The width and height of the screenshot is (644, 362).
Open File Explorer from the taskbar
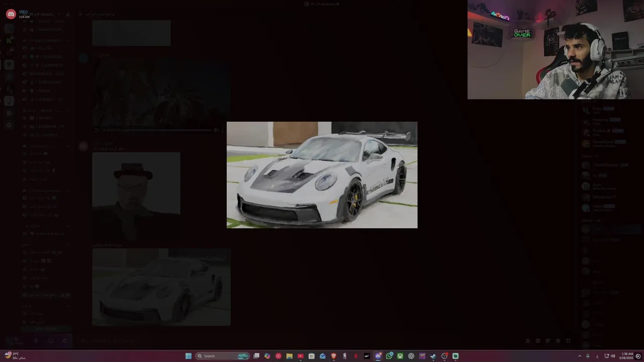point(289,356)
